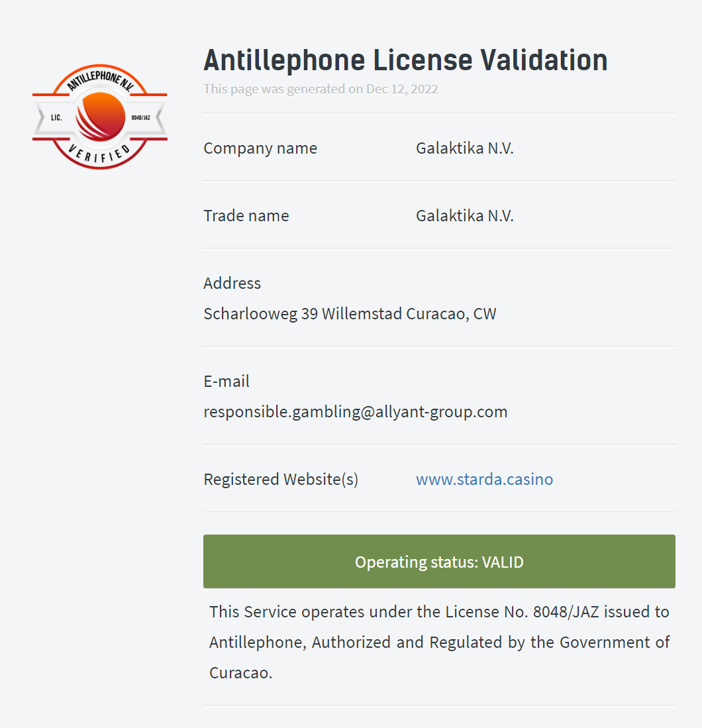The width and height of the screenshot is (702, 728).
Task: Select the Scharlooweg 39 Willemstad address text
Action: 350,314
